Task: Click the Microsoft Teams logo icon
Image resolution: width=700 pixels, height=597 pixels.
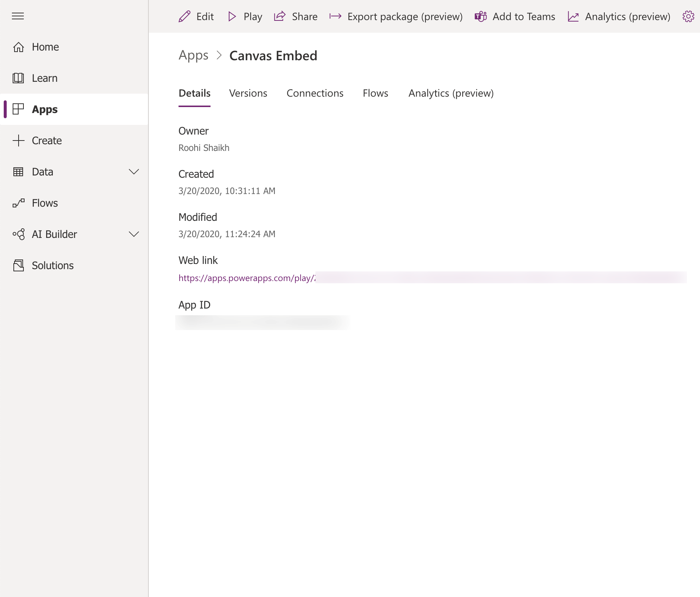Action: coord(481,16)
